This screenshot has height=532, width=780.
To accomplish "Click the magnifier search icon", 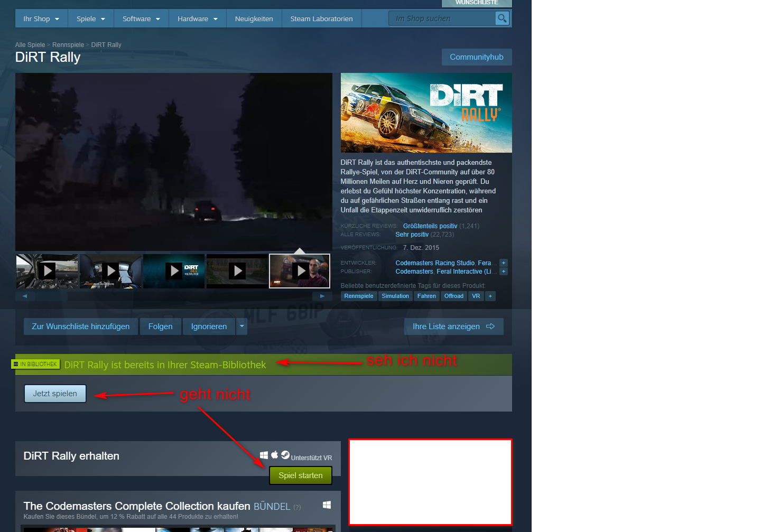I will [502, 18].
